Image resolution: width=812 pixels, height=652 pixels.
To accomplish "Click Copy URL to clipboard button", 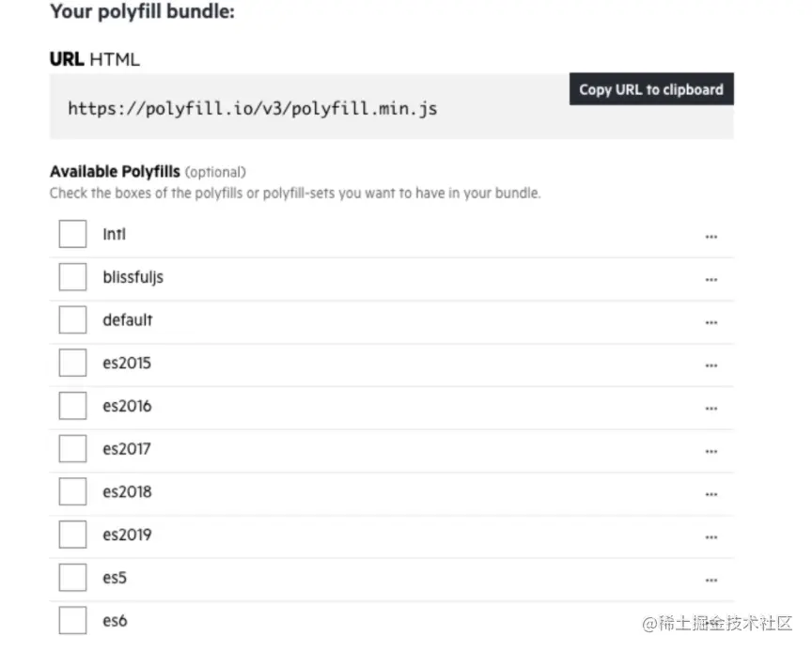I will click(651, 89).
